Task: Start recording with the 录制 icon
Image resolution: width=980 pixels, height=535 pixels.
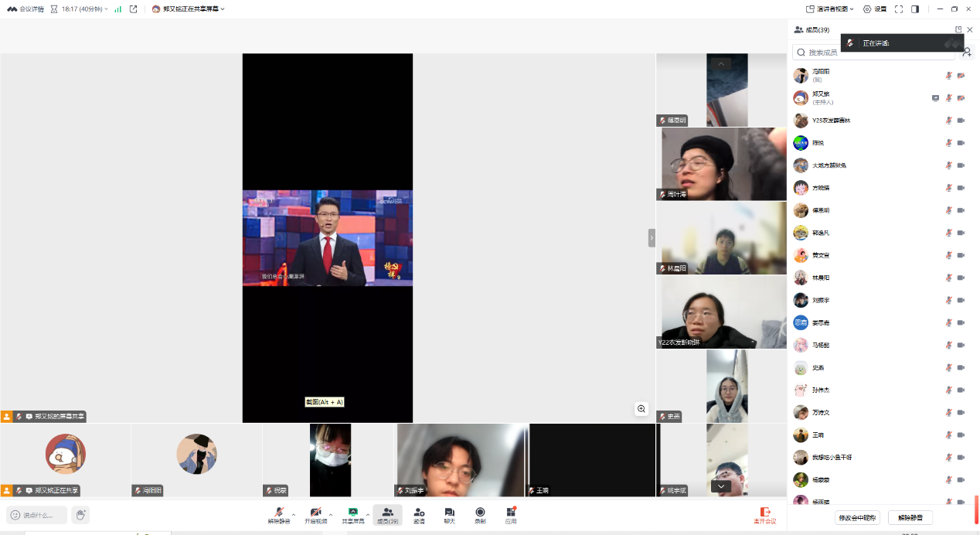Action: click(480, 515)
